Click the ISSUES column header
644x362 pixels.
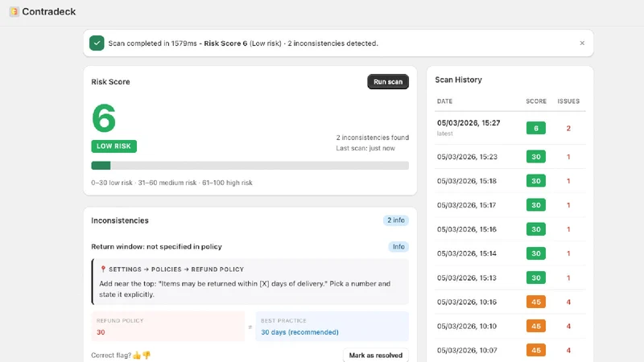tap(568, 101)
